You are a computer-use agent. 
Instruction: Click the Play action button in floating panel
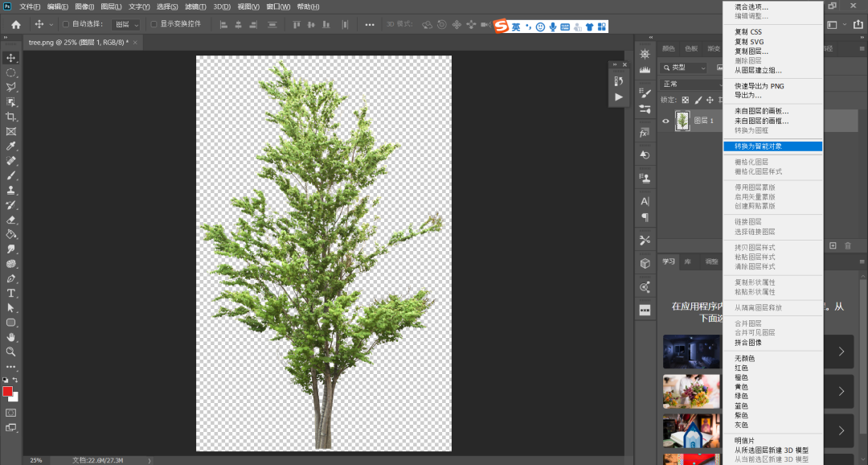coord(618,97)
